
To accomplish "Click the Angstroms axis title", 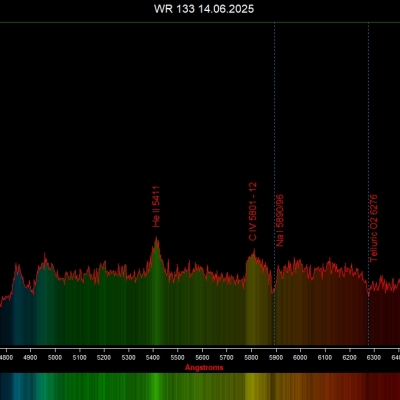I will pos(204,368).
